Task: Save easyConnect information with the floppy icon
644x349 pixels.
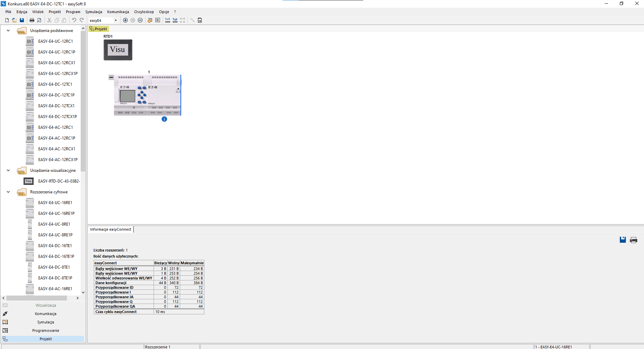Action: [x=622, y=240]
